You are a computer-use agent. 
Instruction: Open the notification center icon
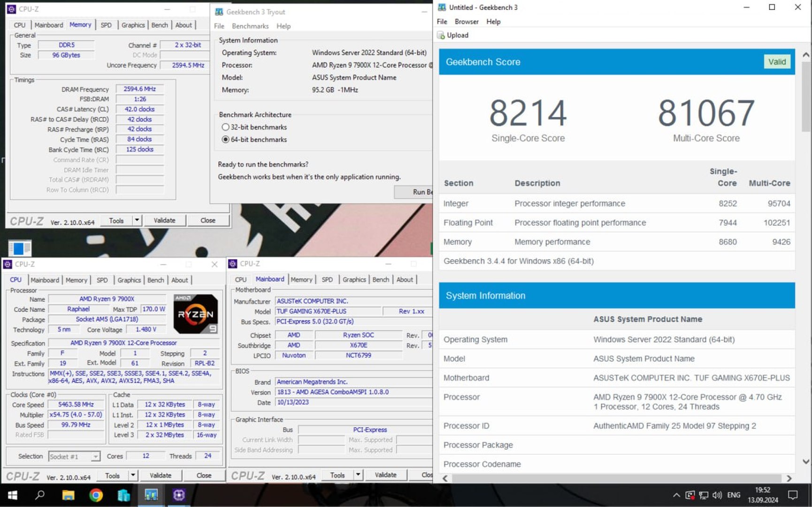[x=793, y=495]
